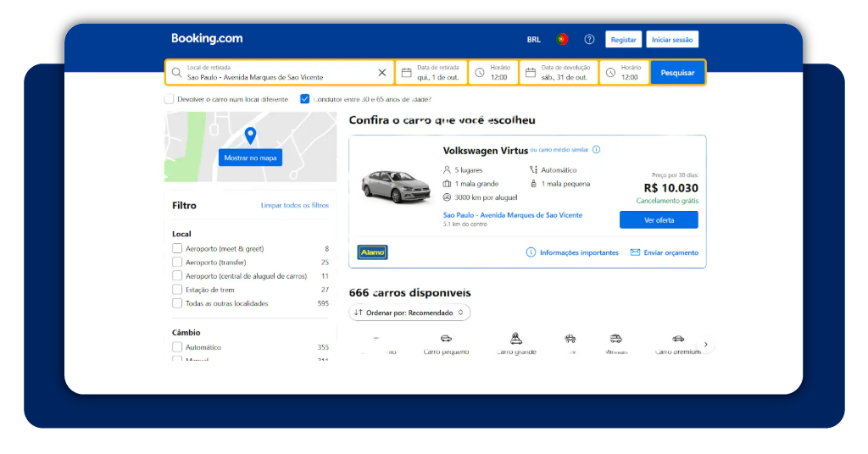The width and height of the screenshot is (868, 454).
Task: Open the return Horário 12:00 selector
Action: [624, 73]
